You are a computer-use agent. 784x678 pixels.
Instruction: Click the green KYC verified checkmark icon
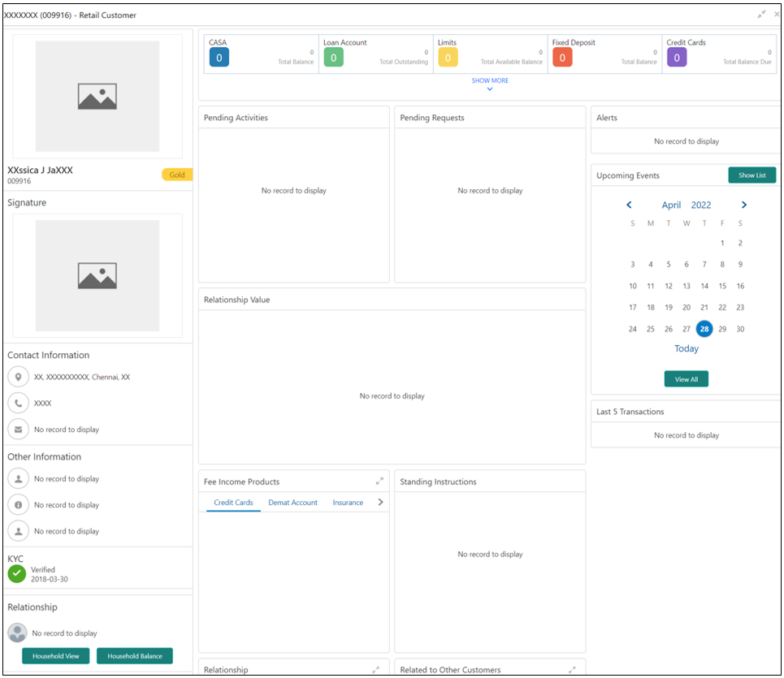coord(17,573)
